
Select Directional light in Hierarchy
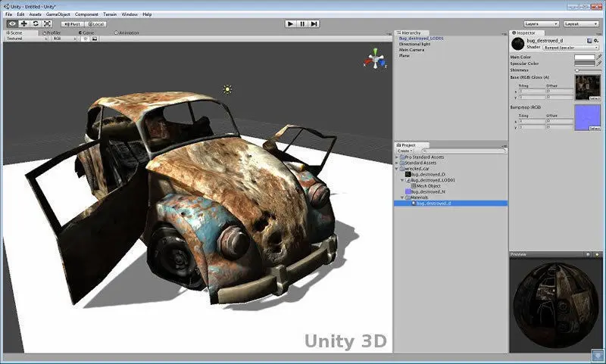pyautogui.click(x=414, y=44)
